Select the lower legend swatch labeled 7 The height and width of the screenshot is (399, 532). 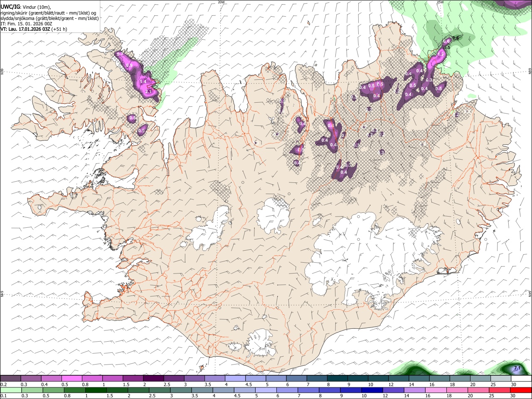point(309,390)
